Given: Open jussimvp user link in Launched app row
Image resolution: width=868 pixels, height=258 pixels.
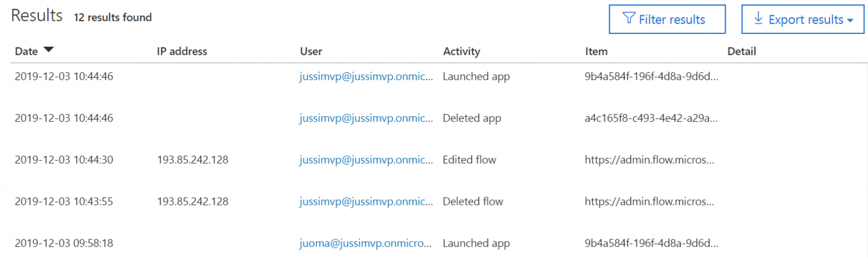Looking at the screenshot, I should (x=367, y=76).
